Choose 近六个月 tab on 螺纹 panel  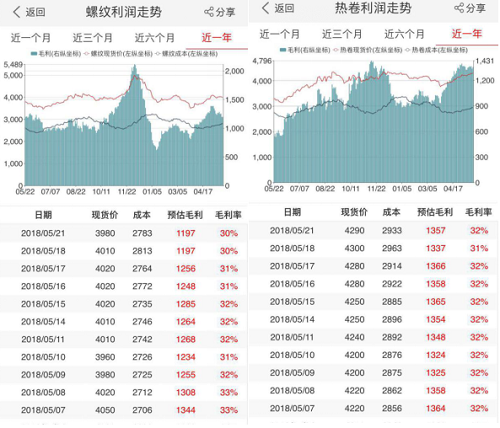tap(155, 38)
